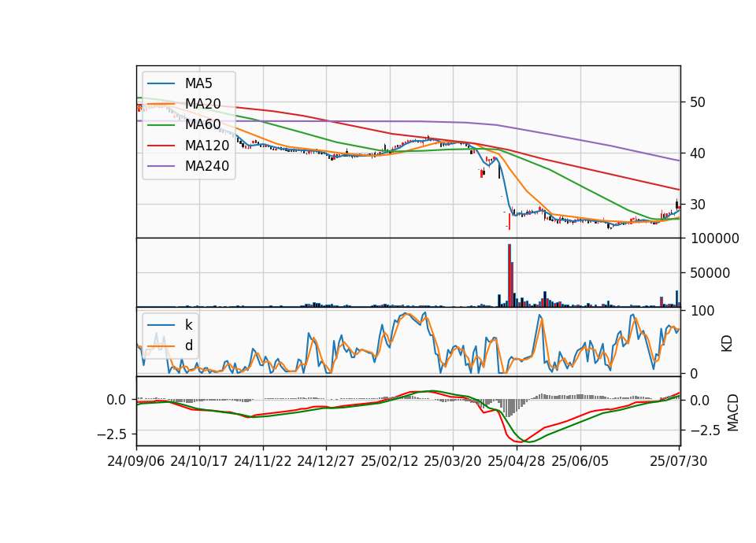Click the 25/07/30 date tick label
Viewport: 756px width, 543px height.
point(679,461)
